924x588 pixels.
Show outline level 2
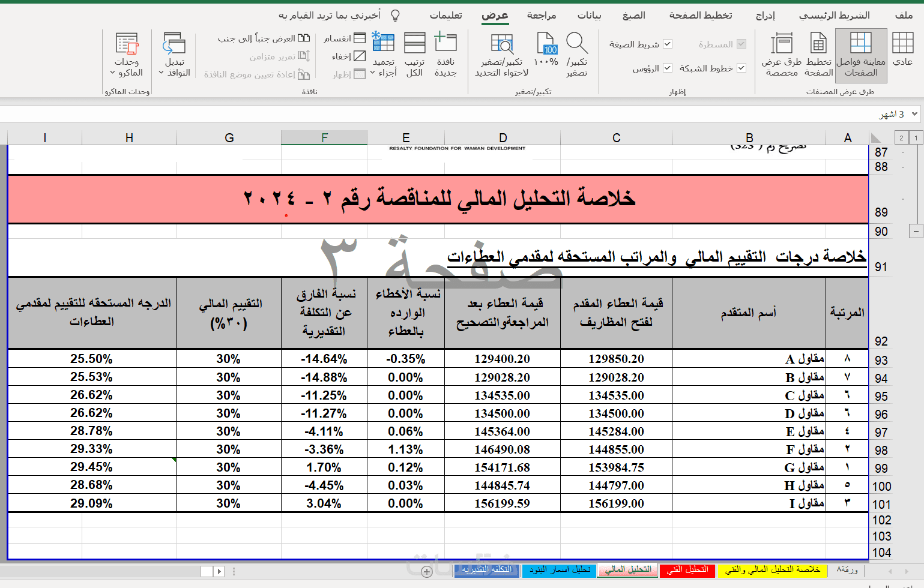tap(901, 138)
